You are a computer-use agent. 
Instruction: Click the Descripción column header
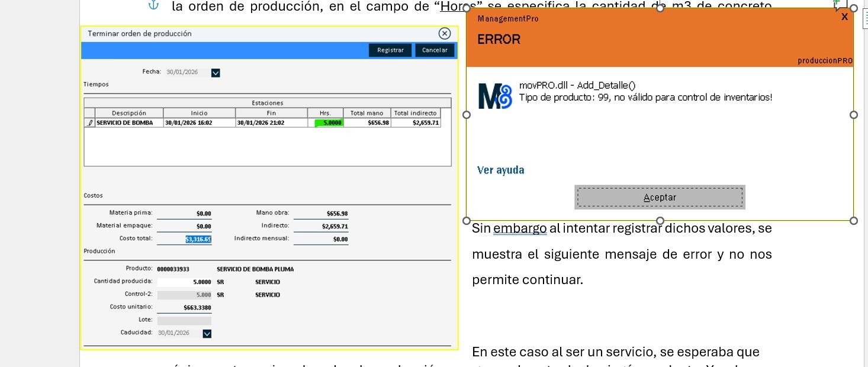pyautogui.click(x=128, y=113)
